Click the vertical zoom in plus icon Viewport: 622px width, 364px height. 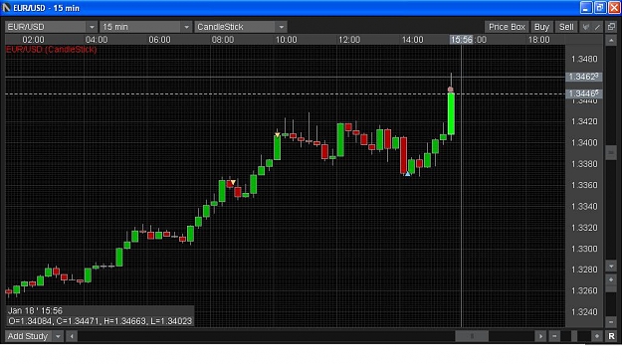pos(611,279)
